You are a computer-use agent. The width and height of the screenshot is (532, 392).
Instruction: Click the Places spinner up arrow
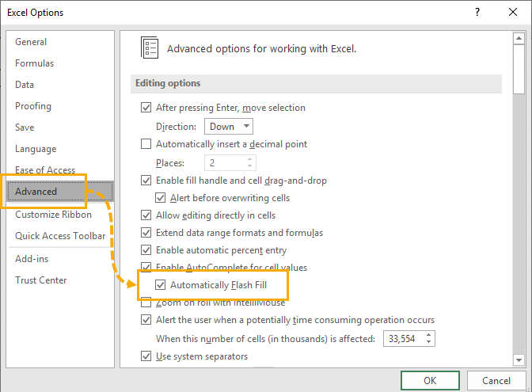point(250,158)
